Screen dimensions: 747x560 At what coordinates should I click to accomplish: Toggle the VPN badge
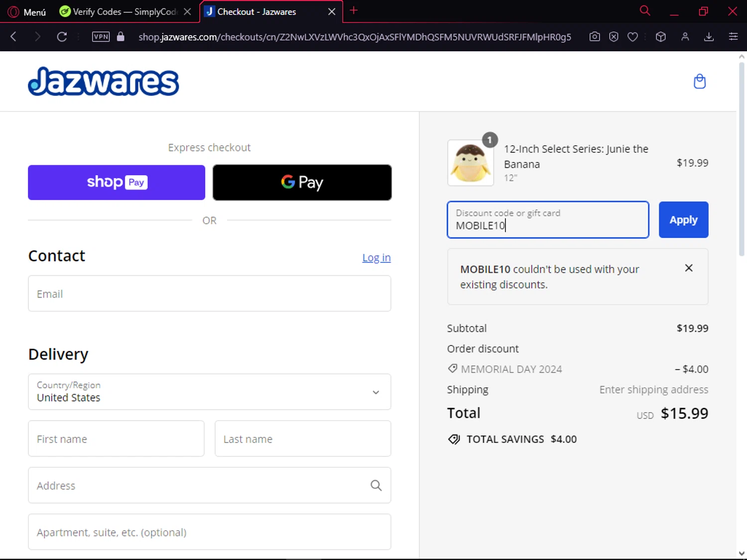101,36
